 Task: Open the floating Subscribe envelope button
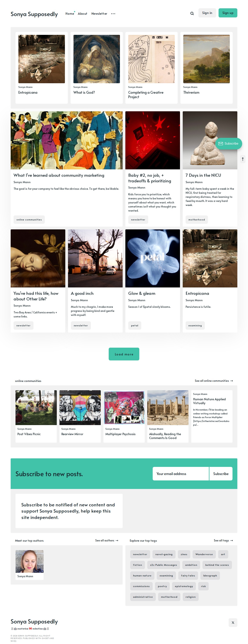(x=228, y=143)
